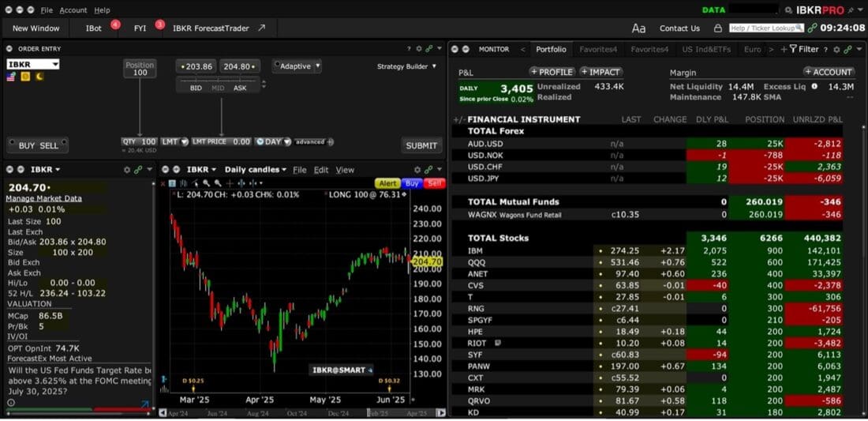Click the ForecastEx green-red probability bar
This screenshot has height=421, width=868.
77,411
